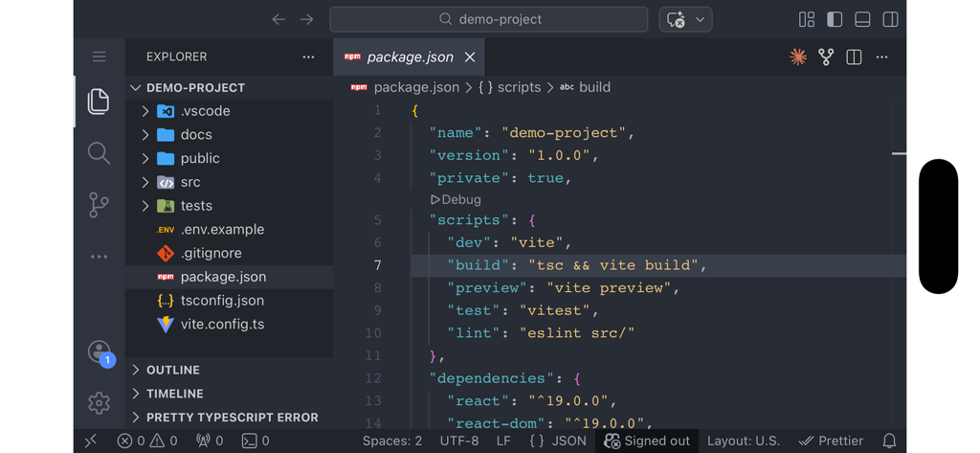Image resolution: width=980 pixels, height=453 pixels.
Task: Click the Debug code lens above scripts
Action: click(x=456, y=199)
